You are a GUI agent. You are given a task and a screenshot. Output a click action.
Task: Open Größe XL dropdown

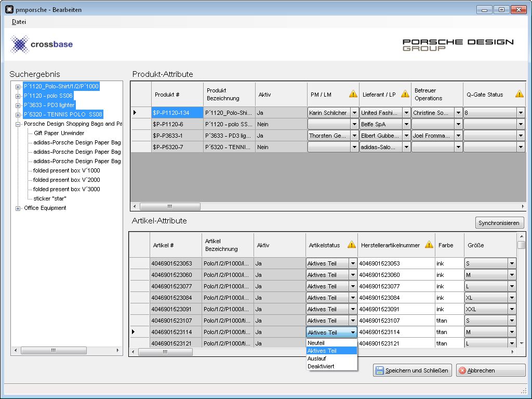pyautogui.click(x=512, y=298)
